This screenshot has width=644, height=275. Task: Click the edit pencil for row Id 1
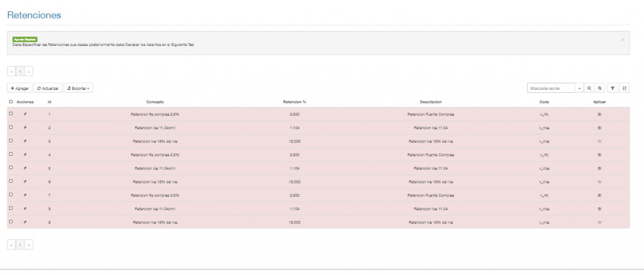click(25, 114)
